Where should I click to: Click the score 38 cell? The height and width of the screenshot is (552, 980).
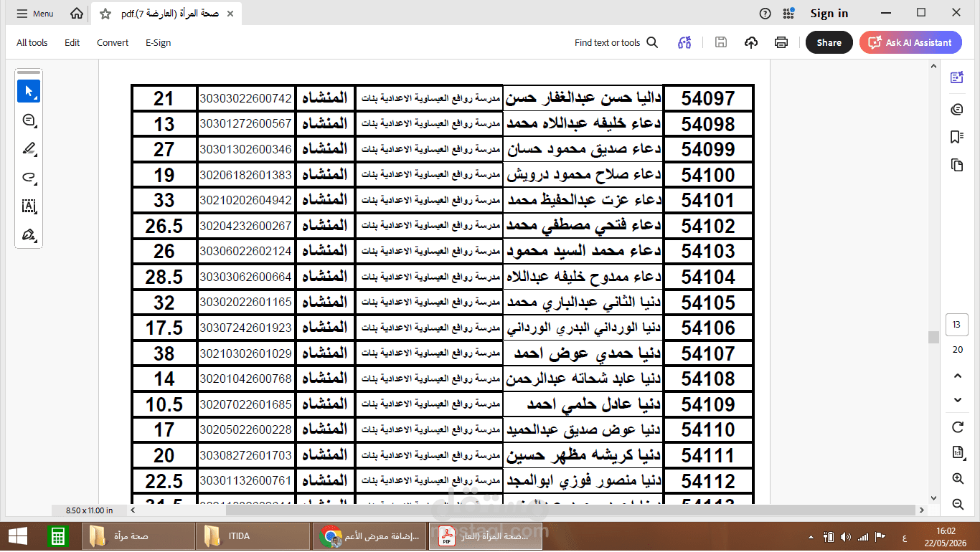pyautogui.click(x=164, y=353)
